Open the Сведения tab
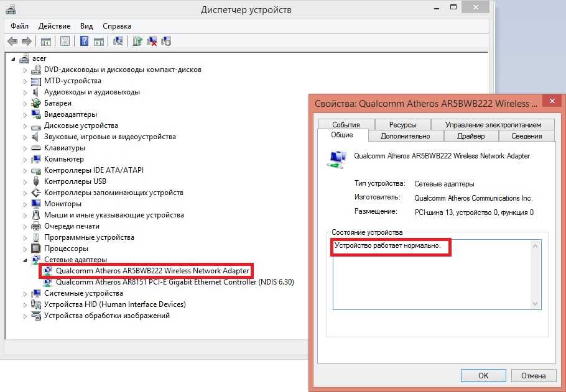Image resolution: width=566 pixels, height=392 pixels. coord(527,136)
